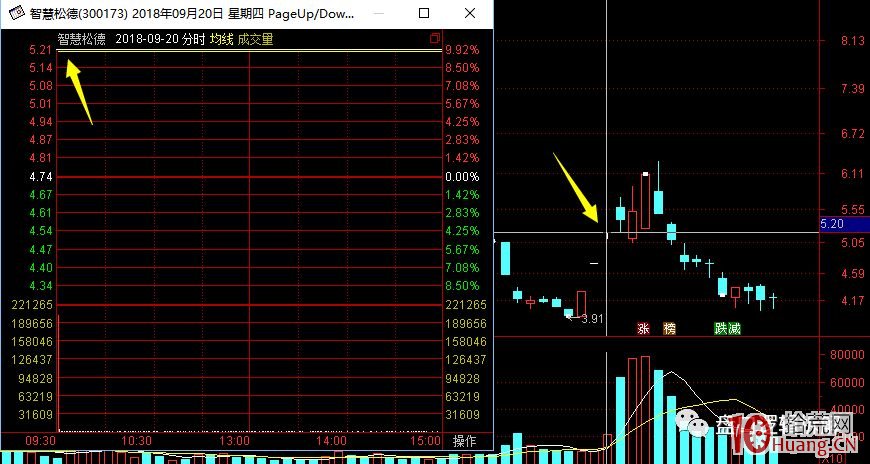Click the 13:00 time axis label

coord(235,441)
